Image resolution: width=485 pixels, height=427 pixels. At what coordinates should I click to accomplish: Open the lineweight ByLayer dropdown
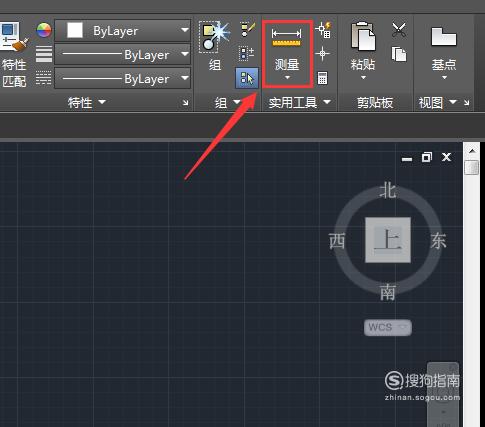pyautogui.click(x=185, y=54)
